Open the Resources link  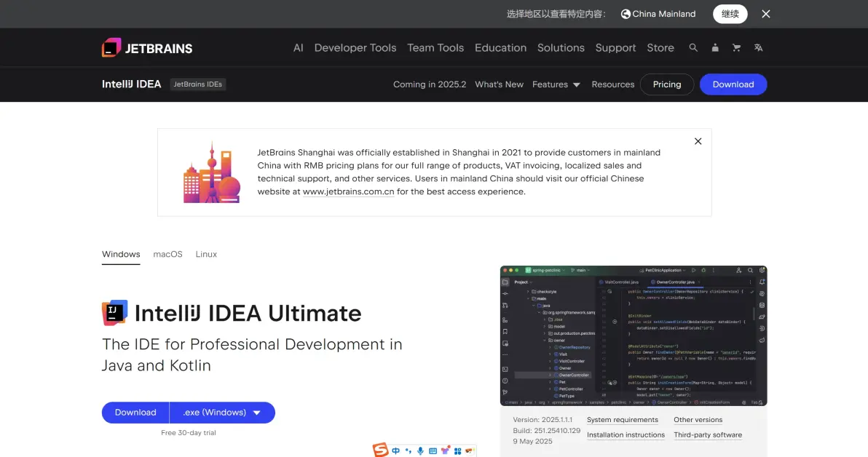(613, 84)
